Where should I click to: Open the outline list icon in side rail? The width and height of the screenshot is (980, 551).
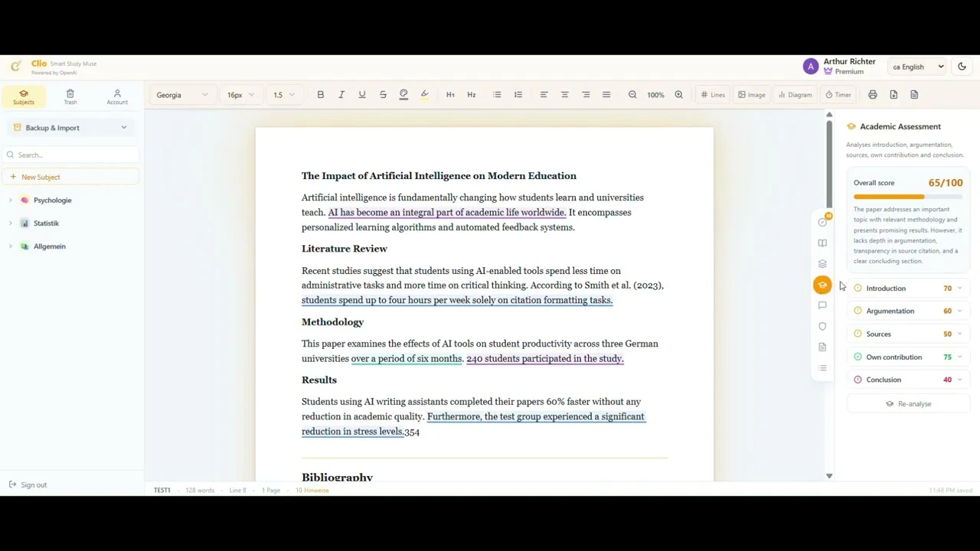coord(822,368)
